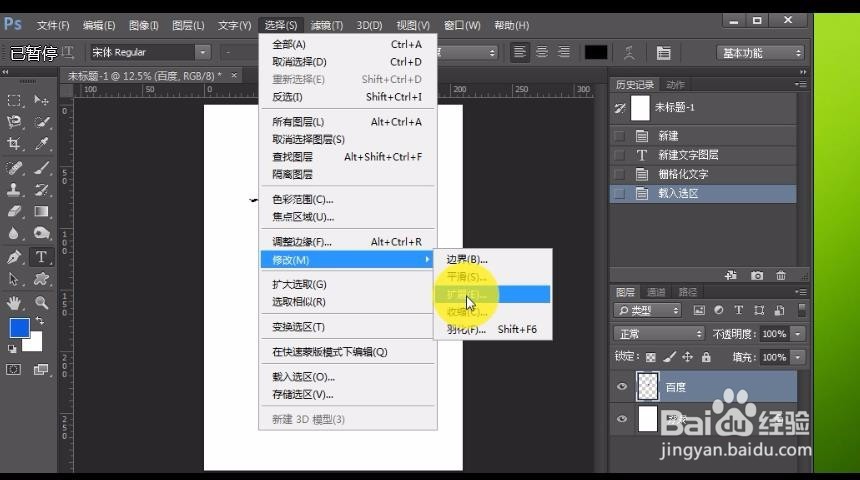Open the 不透明度 opacity dropdown arrow
The height and width of the screenshot is (480, 860).
pos(798,334)
